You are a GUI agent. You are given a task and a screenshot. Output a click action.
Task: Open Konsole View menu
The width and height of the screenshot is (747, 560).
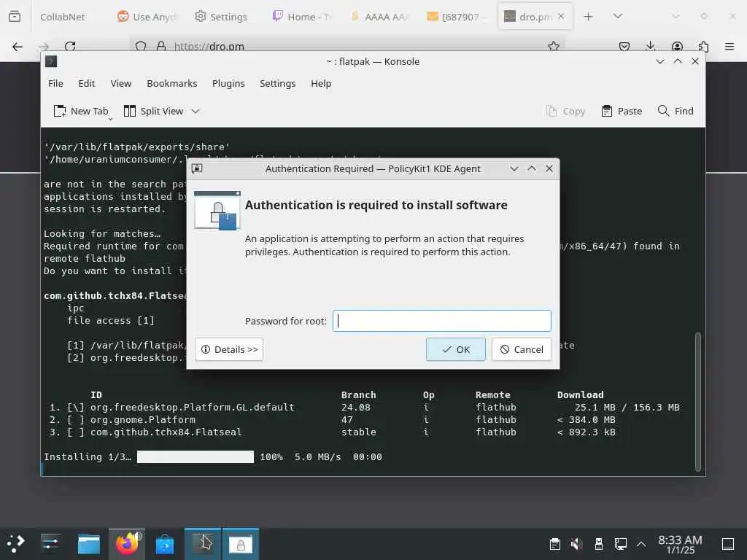coord(120,83)
